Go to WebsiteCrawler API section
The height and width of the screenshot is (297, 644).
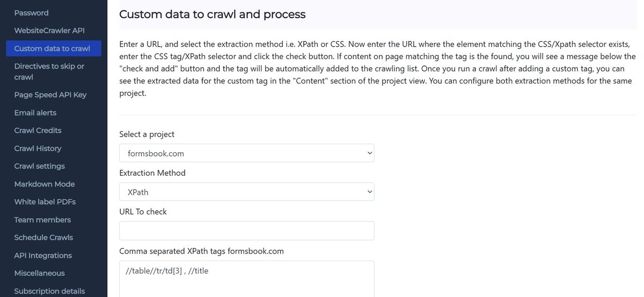49,31
